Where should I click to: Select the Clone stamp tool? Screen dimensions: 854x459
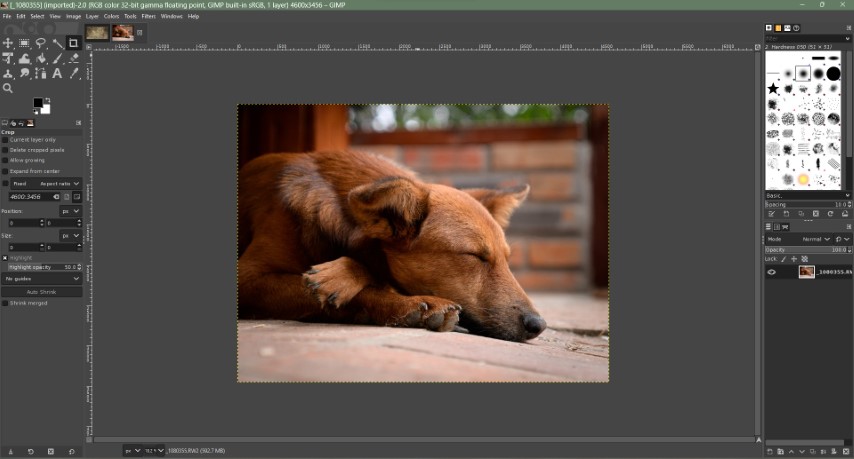tap(8, 74)
